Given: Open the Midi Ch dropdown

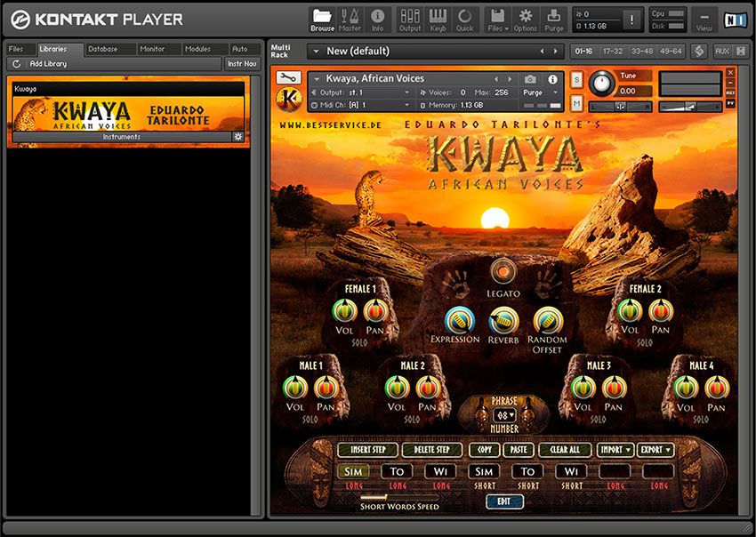Looking at the screenshot, I should coord(362,105).
